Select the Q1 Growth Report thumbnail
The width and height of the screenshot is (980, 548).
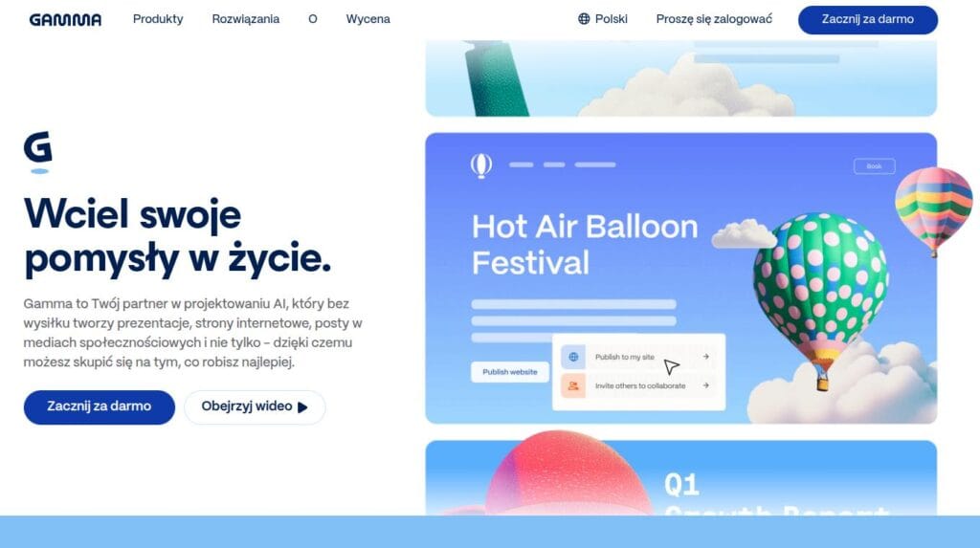[x=680, y=477]
